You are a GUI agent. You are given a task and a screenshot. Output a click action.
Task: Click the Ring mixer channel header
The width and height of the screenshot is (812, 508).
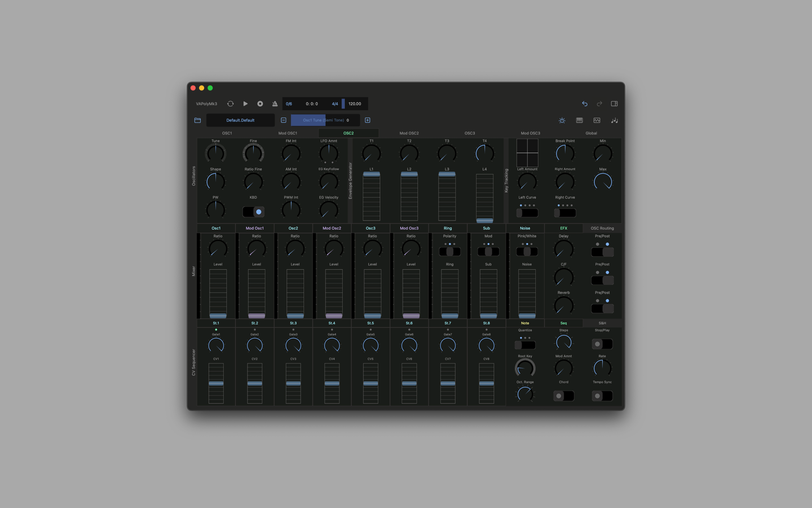tap(448, 228)
